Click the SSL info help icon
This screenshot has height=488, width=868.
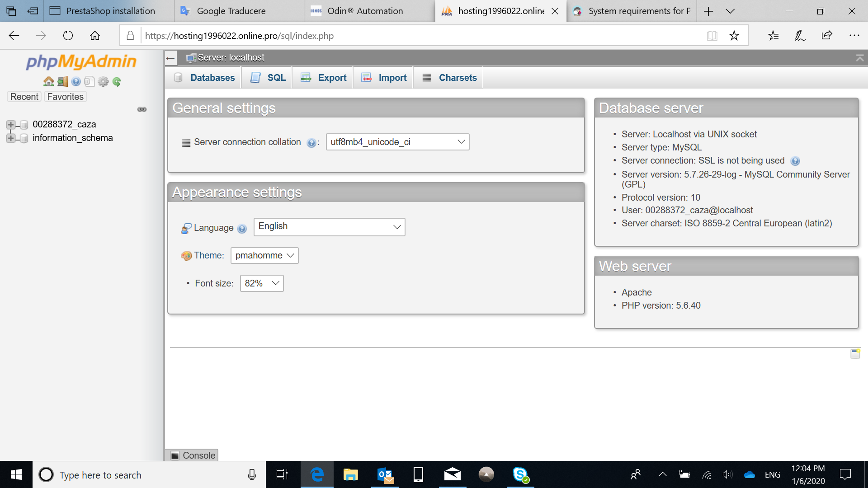(x=795, y=161)
